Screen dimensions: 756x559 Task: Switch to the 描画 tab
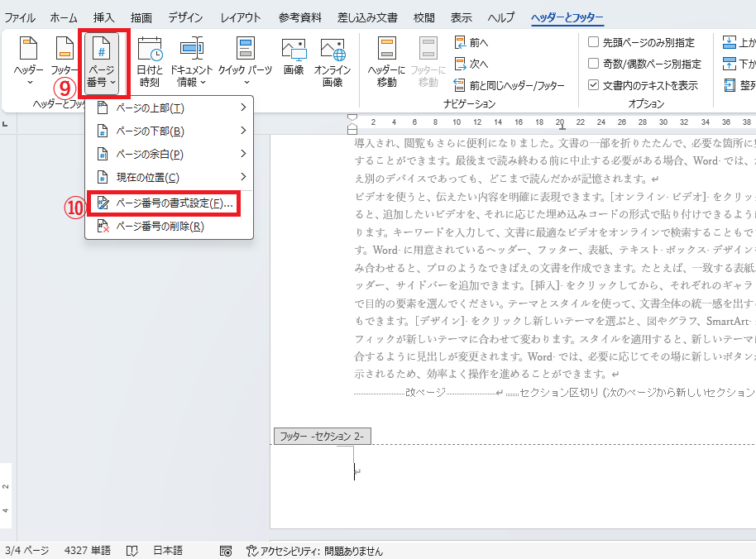[x=141, y=18]
